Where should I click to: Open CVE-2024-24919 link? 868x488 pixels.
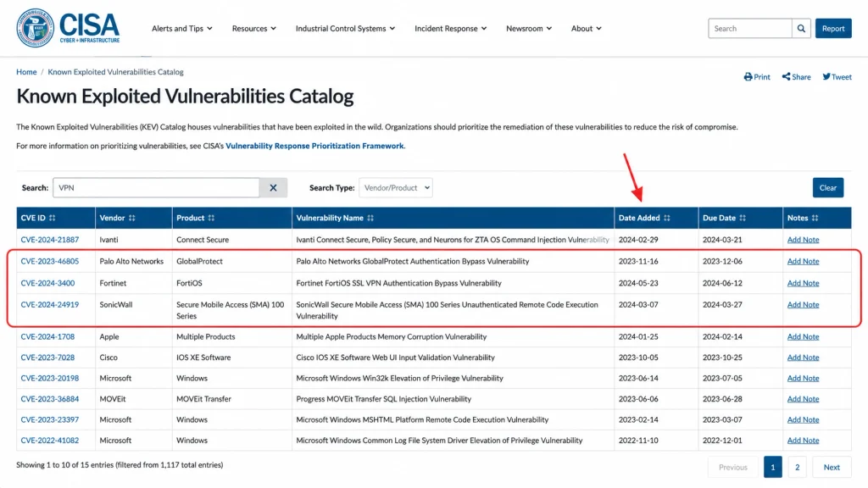(x=50, y=304)
